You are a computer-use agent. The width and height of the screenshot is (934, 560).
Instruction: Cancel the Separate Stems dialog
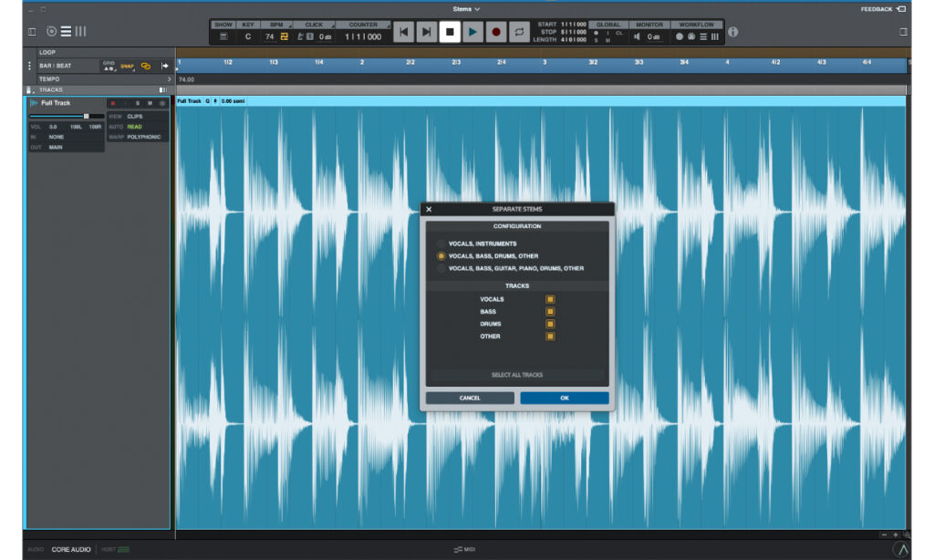(470, 398)
